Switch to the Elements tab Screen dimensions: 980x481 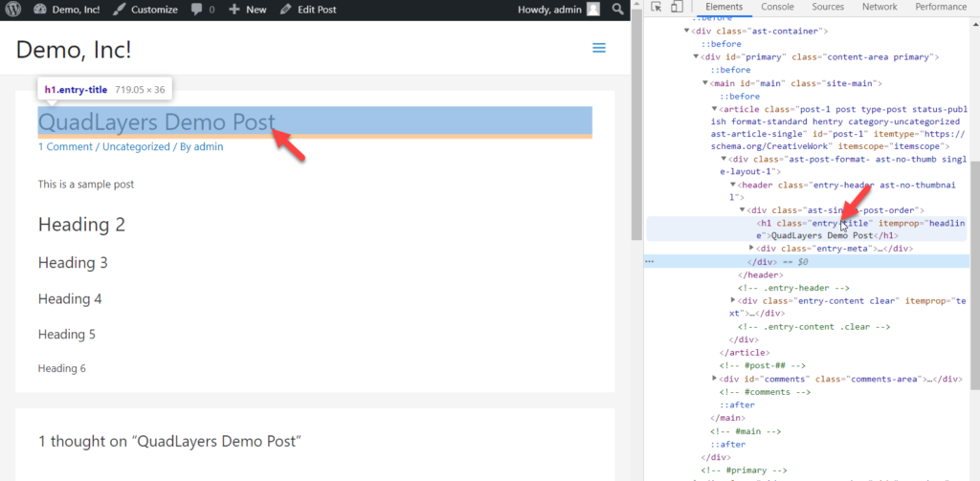[724, 7]
